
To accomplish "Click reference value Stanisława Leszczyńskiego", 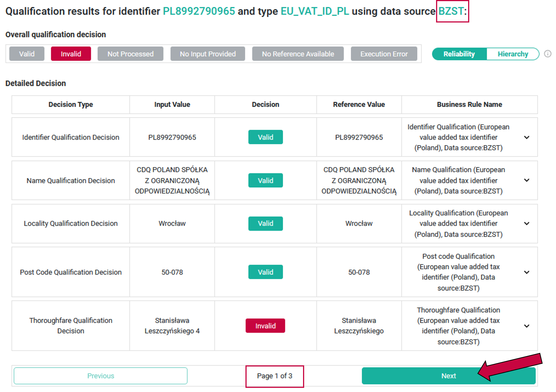I will click(359, 326).
